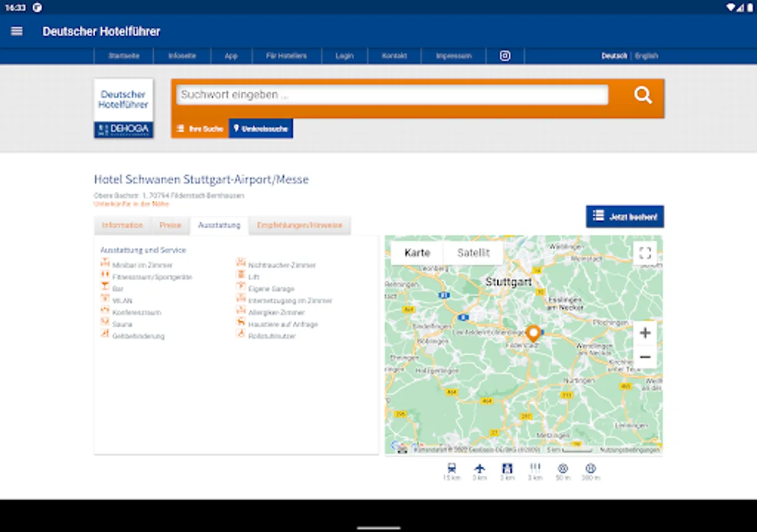Click the magnifying glass search icon
Screen dimensions: 757x532
643,95
